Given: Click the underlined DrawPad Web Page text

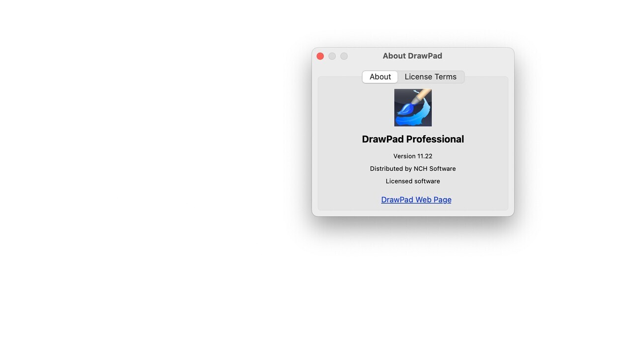Looking at the screenshot, I should (416, 199).
